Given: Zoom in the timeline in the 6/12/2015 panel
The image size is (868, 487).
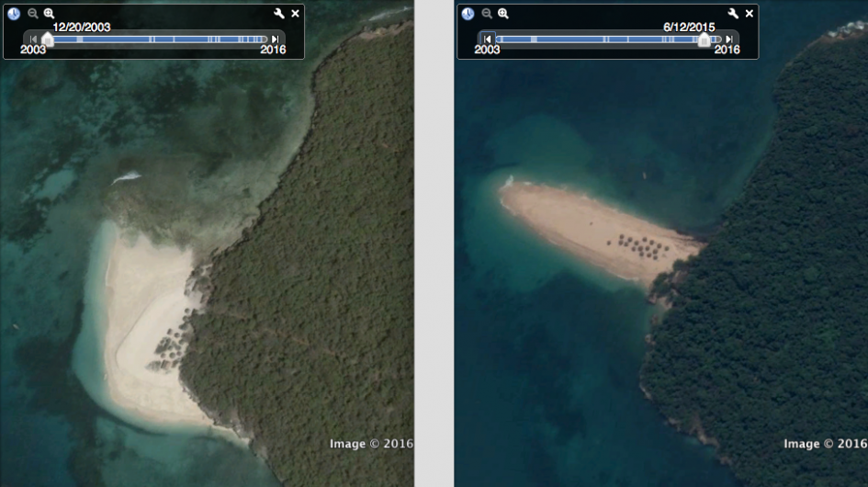Looking at the screenshot, I should (503, 13).
